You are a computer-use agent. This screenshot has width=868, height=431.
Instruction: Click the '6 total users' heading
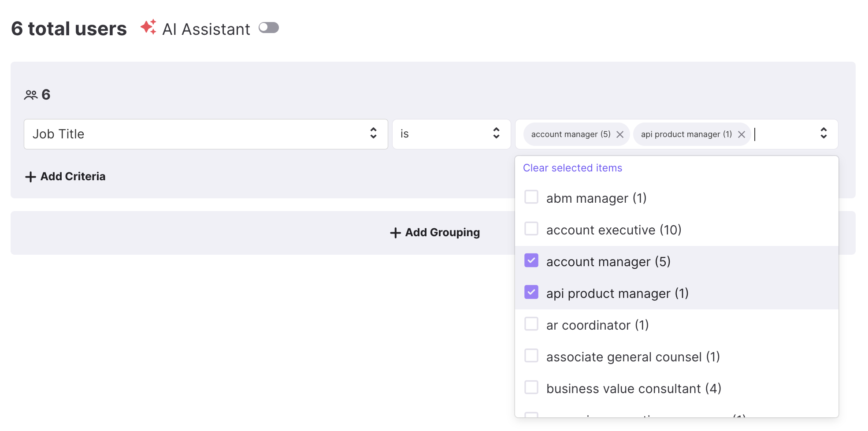69,29
